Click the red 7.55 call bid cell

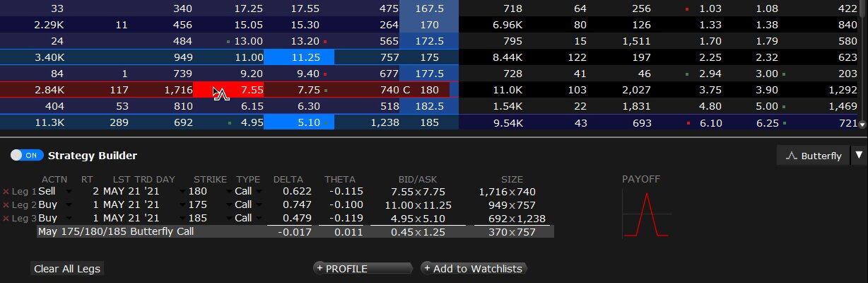[239, 90]
